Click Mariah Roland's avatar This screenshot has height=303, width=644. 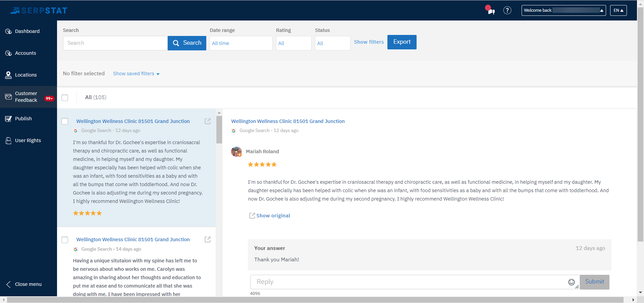[x=236, y=152]
